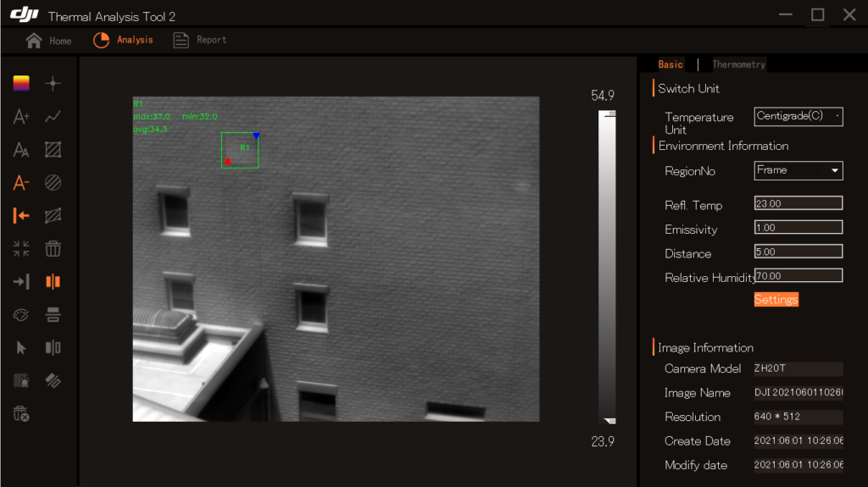Image resolution: width=868 pixels, height=487 pixels.
Task: Open the color palette gradient tool
Action: point(21,83)
